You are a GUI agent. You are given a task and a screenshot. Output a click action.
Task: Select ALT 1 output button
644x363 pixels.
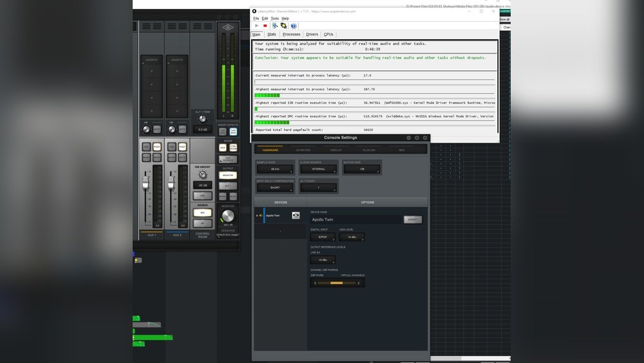228,186
